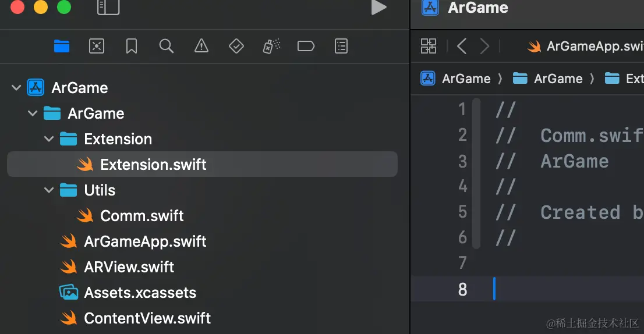Click line number 7 in gutter
This screenshot has height=334, width=644.
coord(462,263)
